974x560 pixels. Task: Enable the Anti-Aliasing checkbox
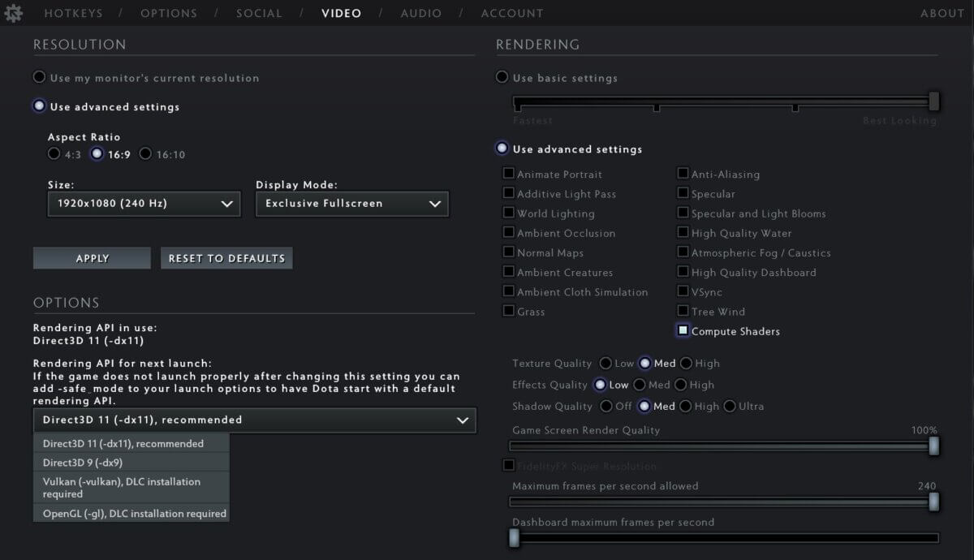683,174
